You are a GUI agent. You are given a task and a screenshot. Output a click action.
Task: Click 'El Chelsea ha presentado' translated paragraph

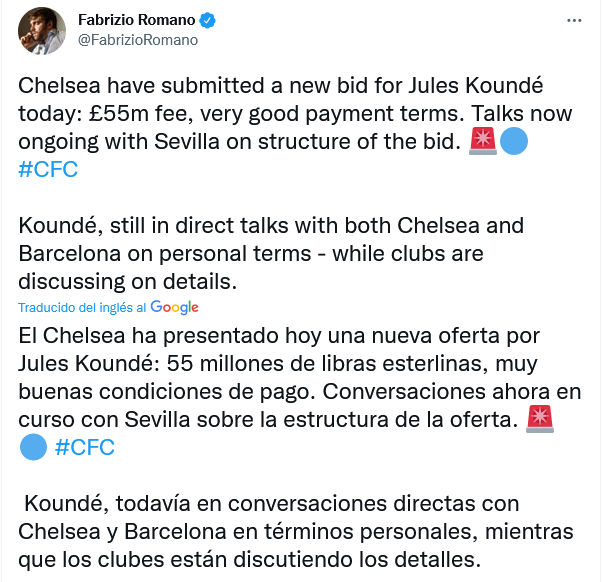[299, 391]
